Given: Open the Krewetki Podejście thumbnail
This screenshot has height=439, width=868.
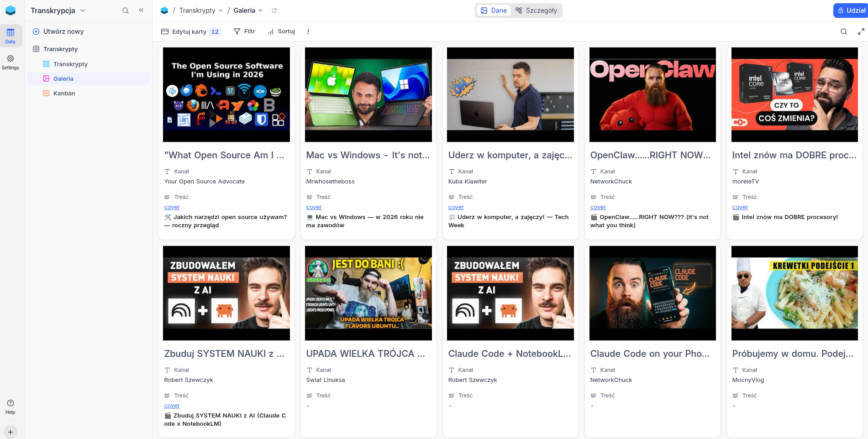Looking at the screenshot, I should [x=794, y=293].
